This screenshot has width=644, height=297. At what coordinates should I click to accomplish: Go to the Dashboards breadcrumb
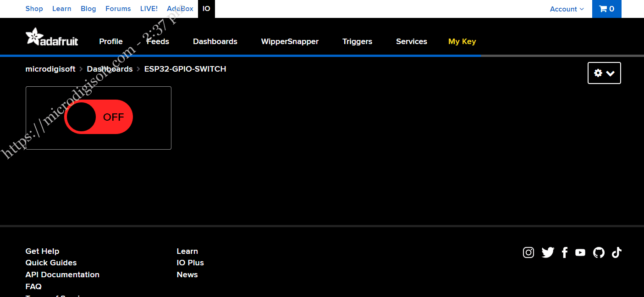pyautogui.click(x=110, y=69)
